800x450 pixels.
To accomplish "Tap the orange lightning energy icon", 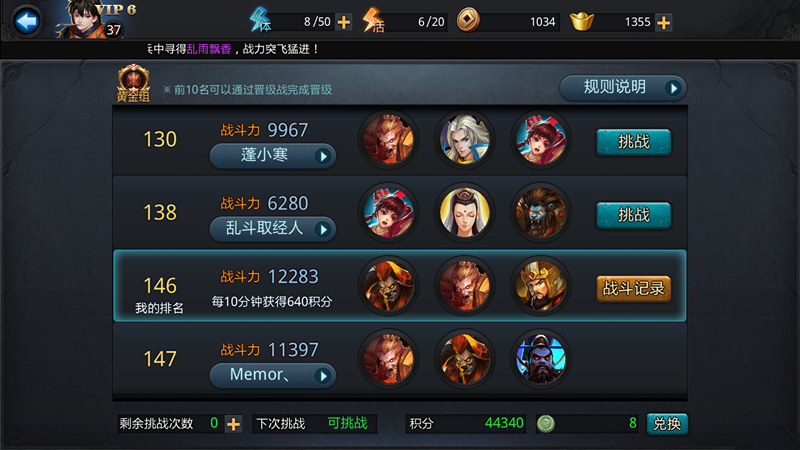I will (x=373, y=20).
